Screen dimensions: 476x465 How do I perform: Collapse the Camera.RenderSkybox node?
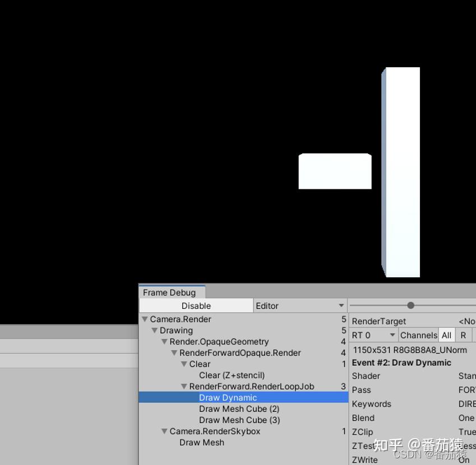(x=164, y=431)
